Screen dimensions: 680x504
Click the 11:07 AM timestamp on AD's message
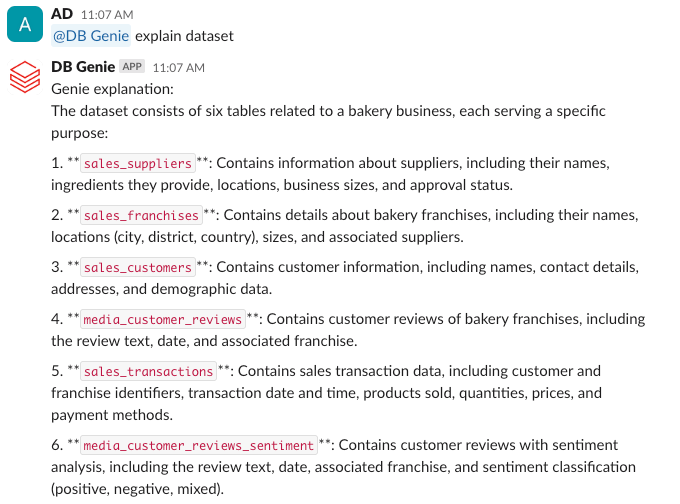pos(106,16)
